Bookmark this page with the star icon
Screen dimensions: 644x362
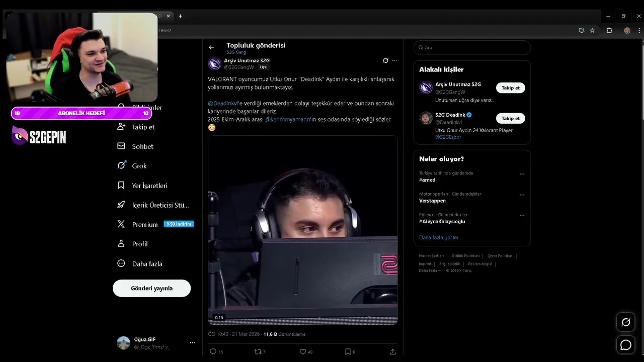(x=592, y=31)
